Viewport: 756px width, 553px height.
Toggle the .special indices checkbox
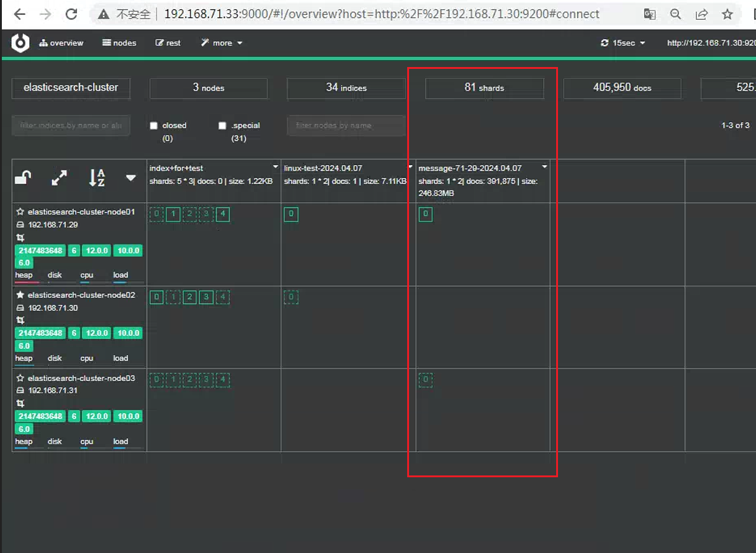(x=222, y=125)
